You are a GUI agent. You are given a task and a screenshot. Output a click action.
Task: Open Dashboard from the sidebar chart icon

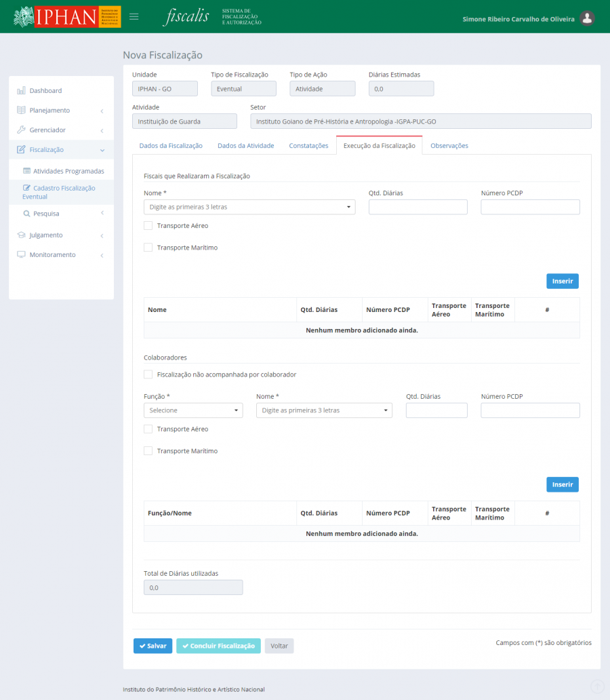pyautogui.click(x=21, y=90)
